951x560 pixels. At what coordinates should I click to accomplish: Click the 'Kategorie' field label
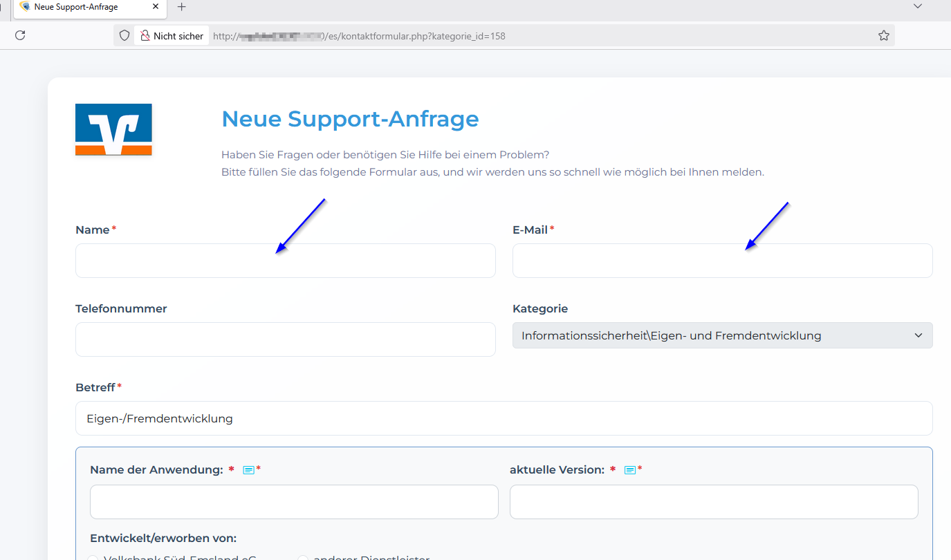(x=540, y=309)
